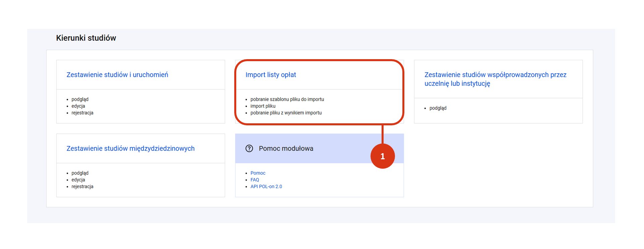Open the Pomoc help link
The height and width of the screenshot is (249, 644).
[258, 173]
